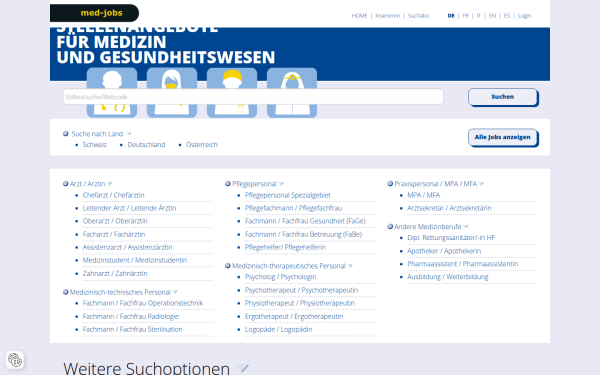Screen dimensions: 600x375
Task: Click bullet icon beside Praxispersonal / MPA / MFA
Action: pyautogui.click(x=390, y=184)
